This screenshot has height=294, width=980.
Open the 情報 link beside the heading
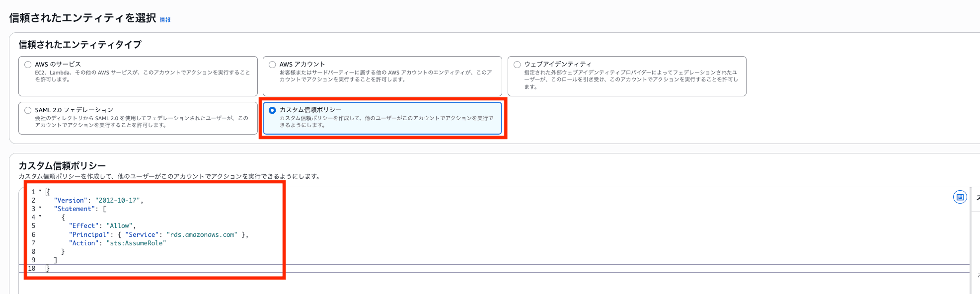[x=165, y=20]
